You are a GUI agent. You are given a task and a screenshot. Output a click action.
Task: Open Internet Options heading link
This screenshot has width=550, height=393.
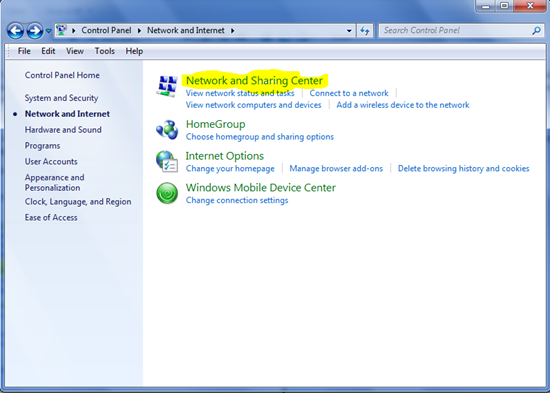pyautogui.click(x=224, y=156)
